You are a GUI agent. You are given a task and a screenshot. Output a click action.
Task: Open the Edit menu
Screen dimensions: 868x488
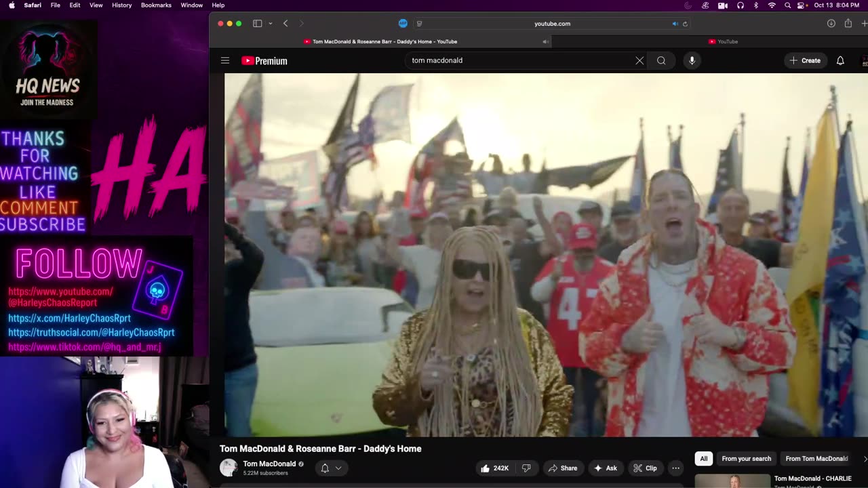click(x=75, y=5)
